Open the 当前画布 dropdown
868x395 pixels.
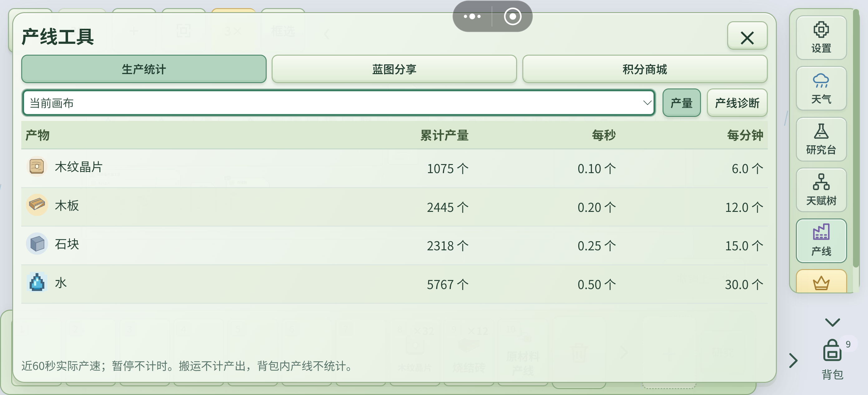point(338,103)
